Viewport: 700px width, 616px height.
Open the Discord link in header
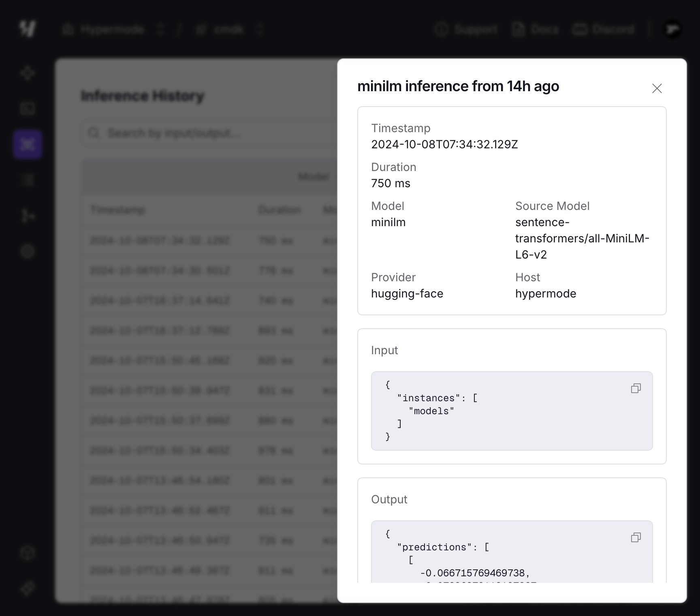[604, 30]
